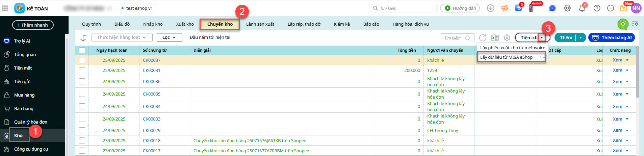Click the Excel export icon
The width and height of the screenshot is (644, 156).
(495, 38)
